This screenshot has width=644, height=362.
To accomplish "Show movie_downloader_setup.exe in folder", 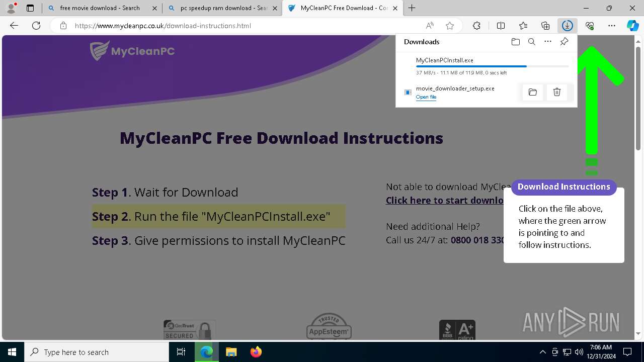I will [533, 92].
